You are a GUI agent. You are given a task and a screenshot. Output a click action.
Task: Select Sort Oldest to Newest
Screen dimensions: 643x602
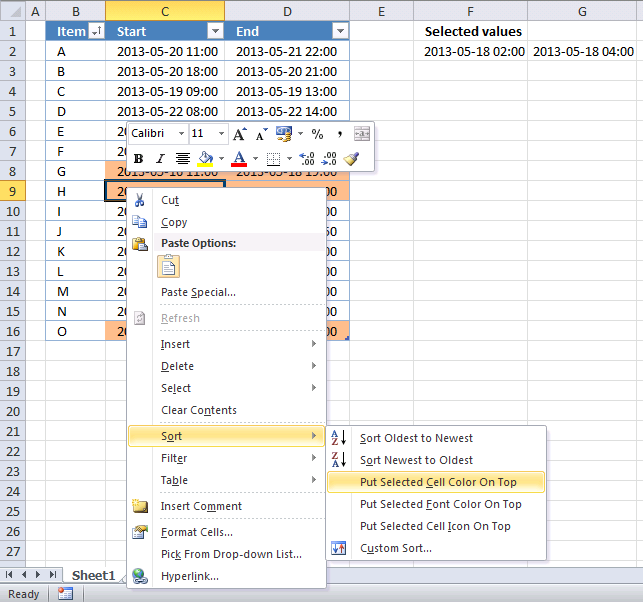[436, 438]
